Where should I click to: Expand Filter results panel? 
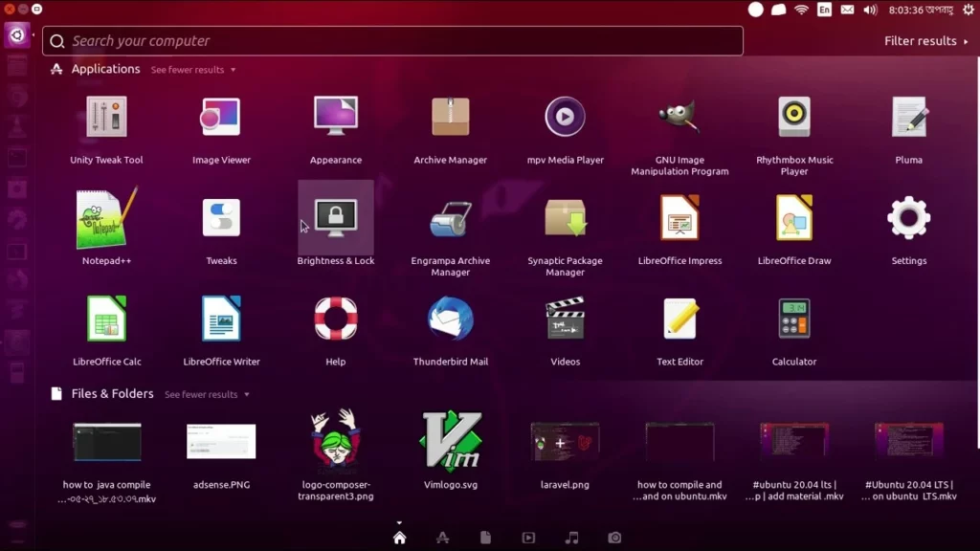(x=926, y=41)
